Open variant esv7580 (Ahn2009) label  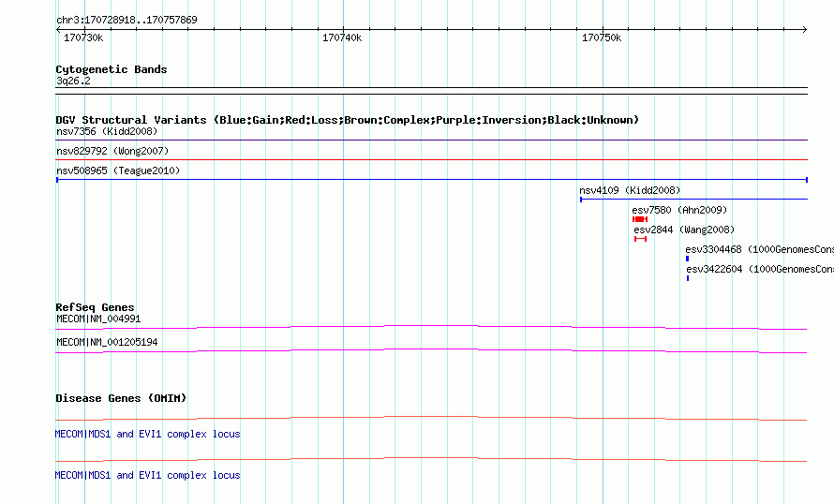point(679,210)
